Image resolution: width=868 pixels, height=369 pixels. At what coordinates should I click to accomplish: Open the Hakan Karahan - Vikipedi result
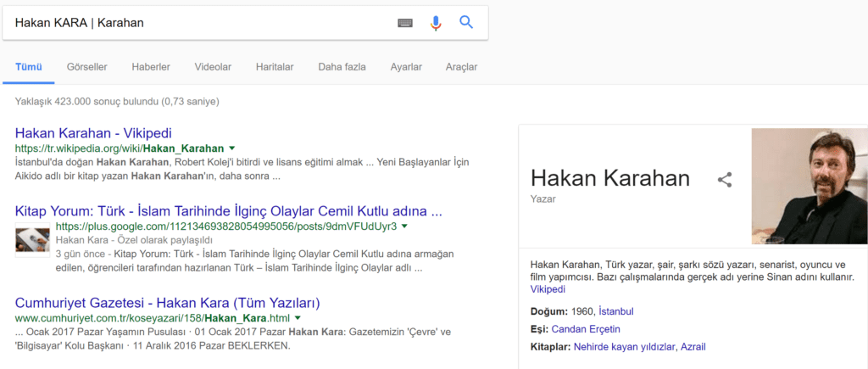[93, 132]
